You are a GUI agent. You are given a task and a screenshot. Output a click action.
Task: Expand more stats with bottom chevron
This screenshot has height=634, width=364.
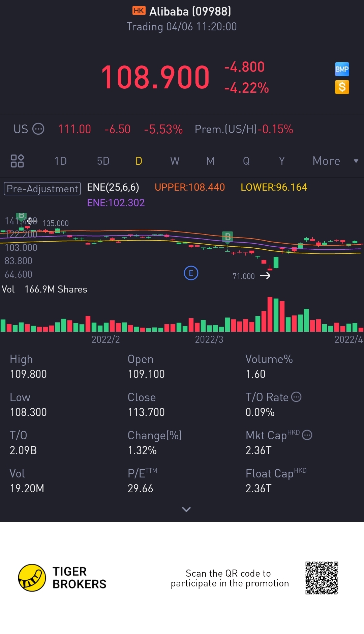pos(186,509)
